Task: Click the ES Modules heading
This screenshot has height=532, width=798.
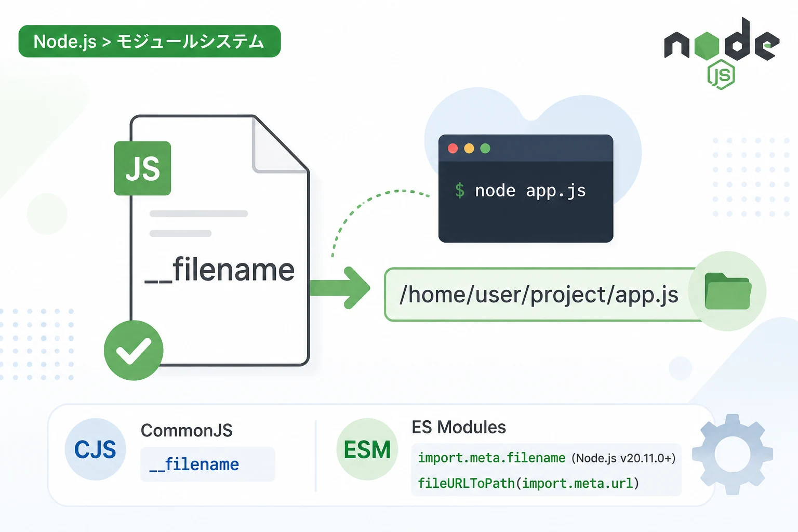Action: [x=459, y=427]
